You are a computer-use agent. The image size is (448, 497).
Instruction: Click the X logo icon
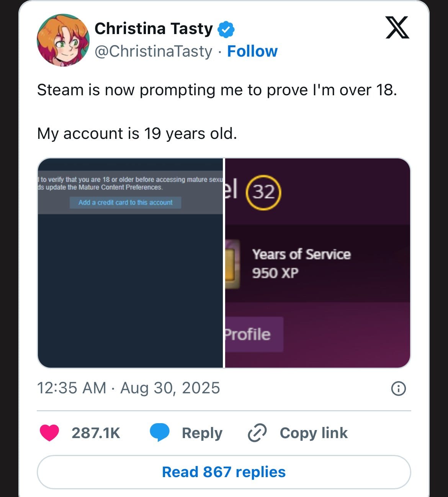(x=397, y=28)
